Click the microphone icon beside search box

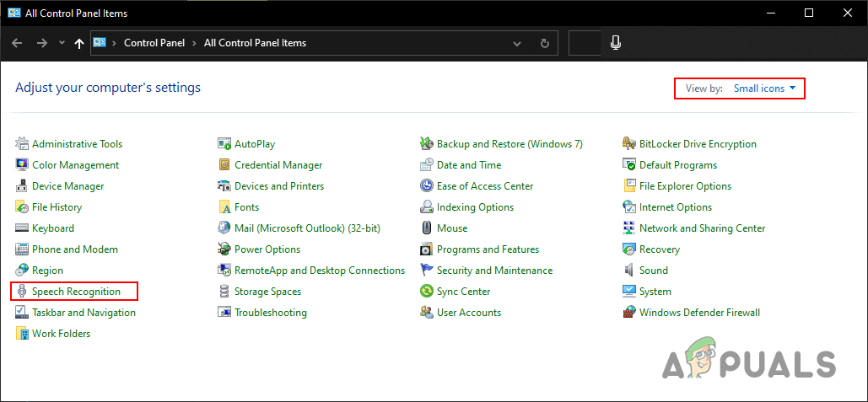click(616, 43)
